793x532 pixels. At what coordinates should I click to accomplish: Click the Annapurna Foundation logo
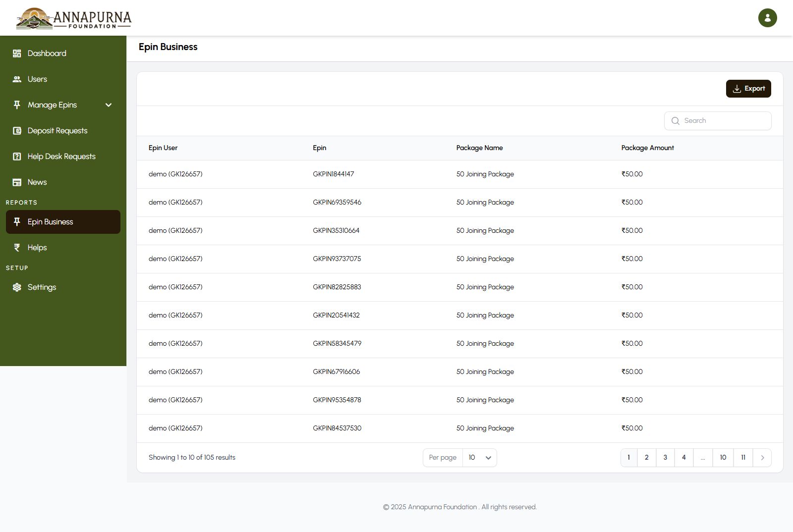click(x=73, y=18)
